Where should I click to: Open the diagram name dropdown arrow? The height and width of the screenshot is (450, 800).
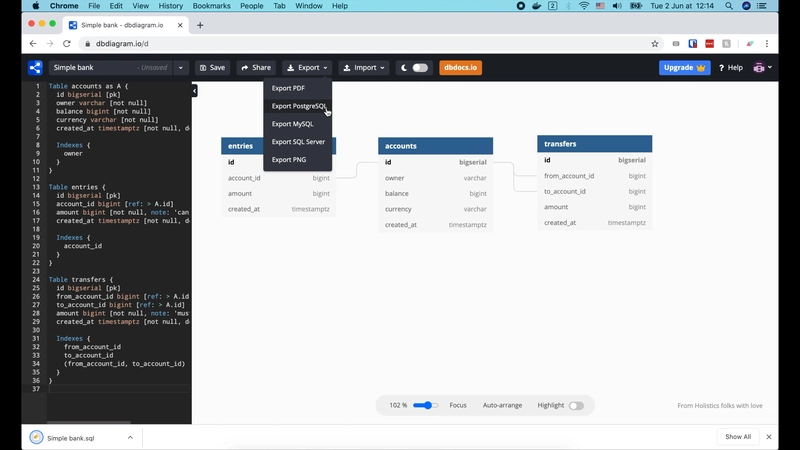(x=181, y=67)
